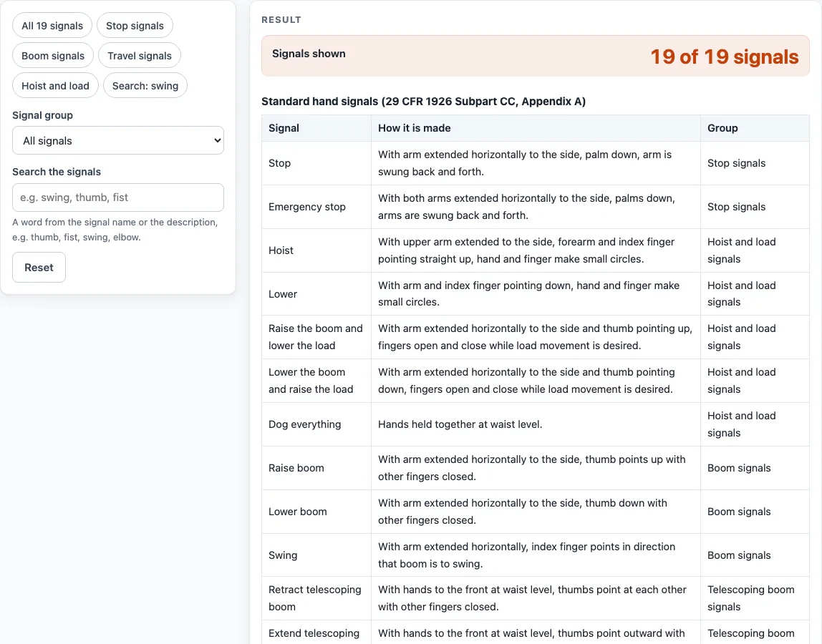This screenshot has width=822, height=644.
Task: Click the 'Telescoping boom signals' cell for Retract row
Action: [x=755, y=598]
